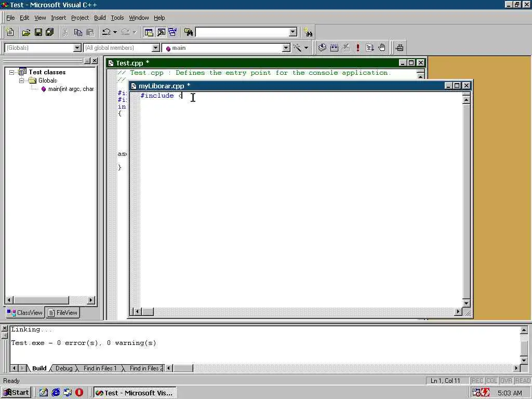Toggle the Workspace window toolbar button

[x=149, y=32]
